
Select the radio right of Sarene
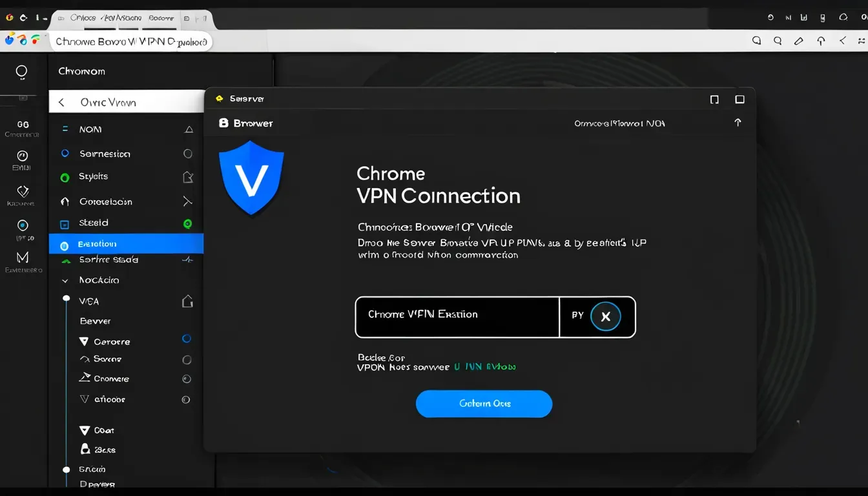187,359
